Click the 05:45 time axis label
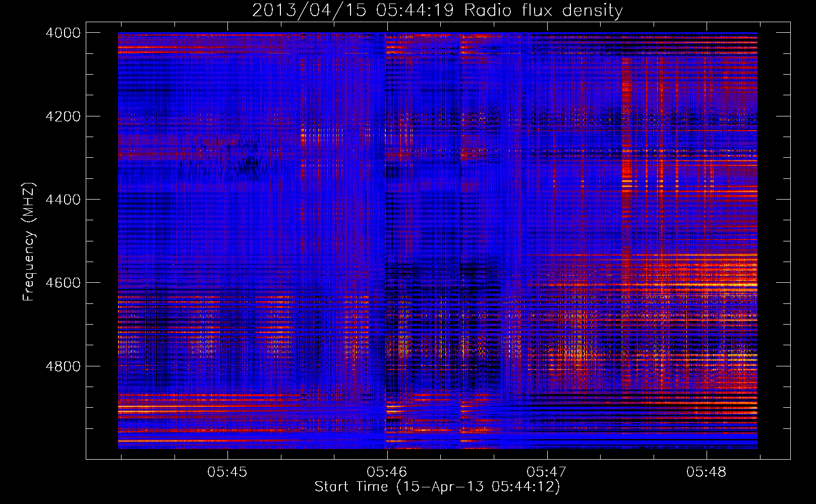This screenshot has height=504, width=816. (227, 472)
